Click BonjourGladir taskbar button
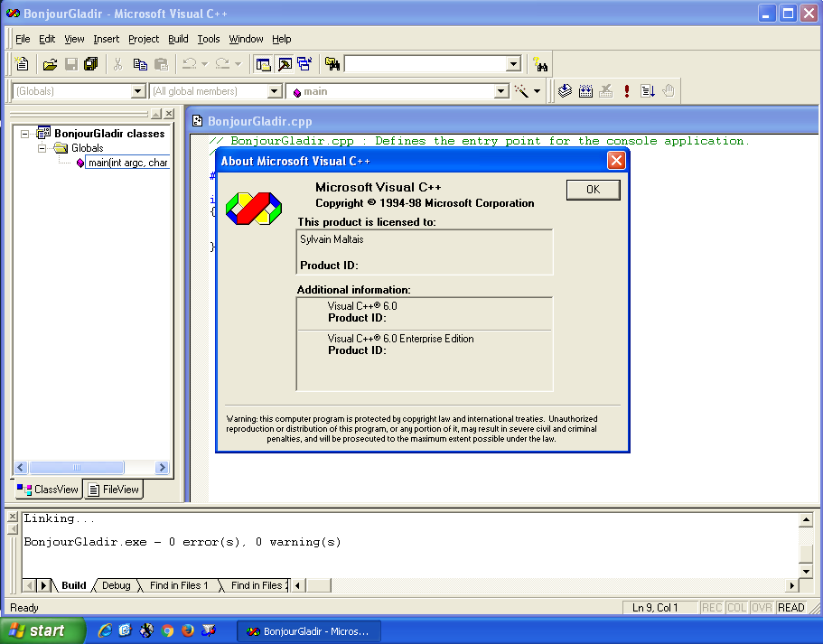 [309, 630]
